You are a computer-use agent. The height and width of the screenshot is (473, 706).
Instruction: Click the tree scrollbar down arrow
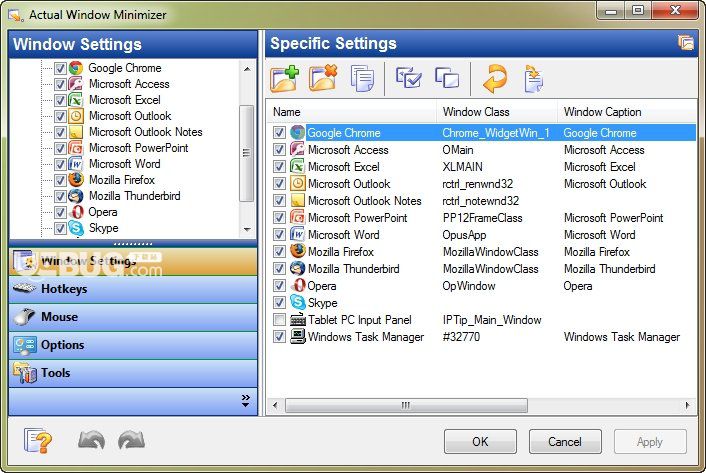pos(247,230)
